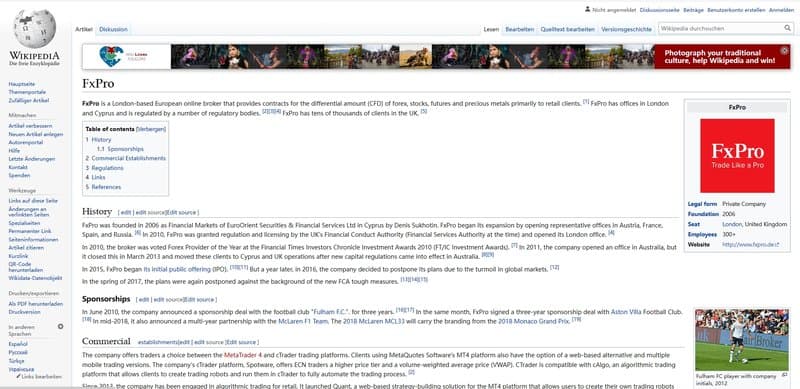Image resolution: width=800 pixels, height=389 pixels.
Task: Enlarge icon under the Fulham photo
Action: coord(784,375)
